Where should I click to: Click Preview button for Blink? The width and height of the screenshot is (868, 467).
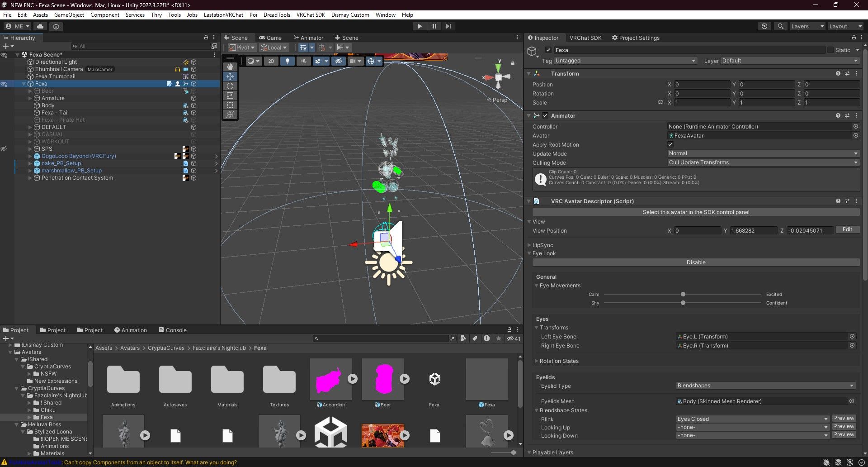click(x=844, y=418)
